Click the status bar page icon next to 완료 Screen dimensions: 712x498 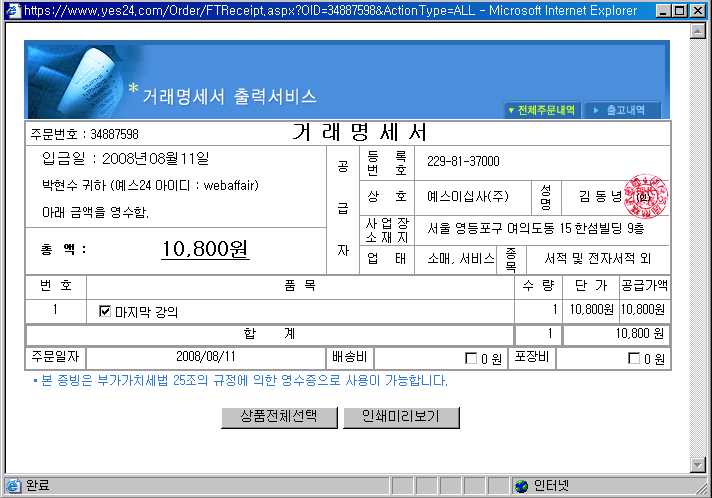click(x=14, y=486)
